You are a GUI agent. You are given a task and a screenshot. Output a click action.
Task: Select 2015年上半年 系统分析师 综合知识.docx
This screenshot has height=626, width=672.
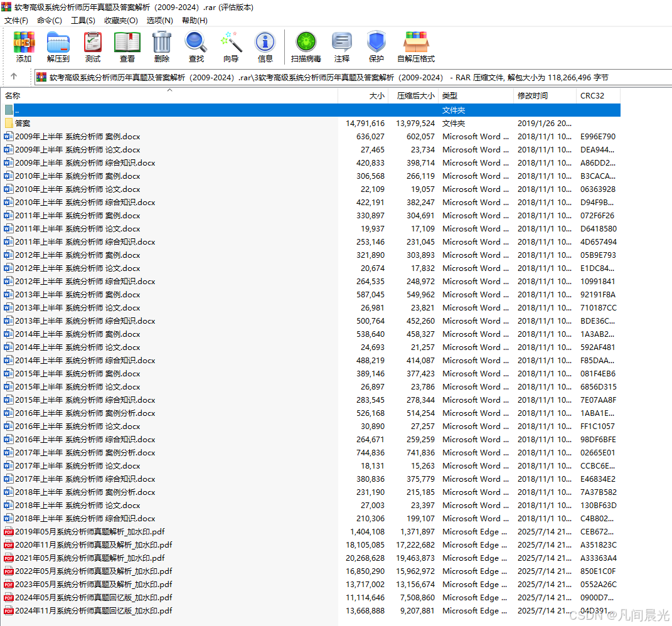click(x=312, y=400)
